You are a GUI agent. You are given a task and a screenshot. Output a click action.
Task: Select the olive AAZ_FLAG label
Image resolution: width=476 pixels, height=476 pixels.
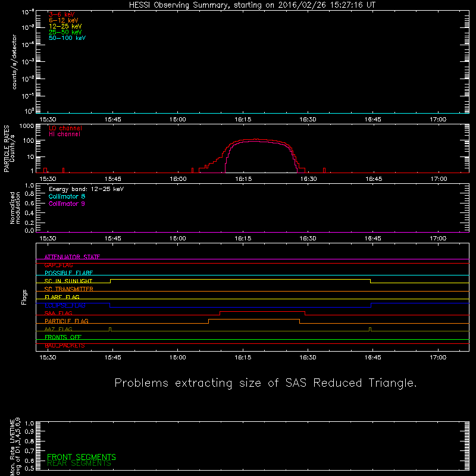tap(58, 329)
